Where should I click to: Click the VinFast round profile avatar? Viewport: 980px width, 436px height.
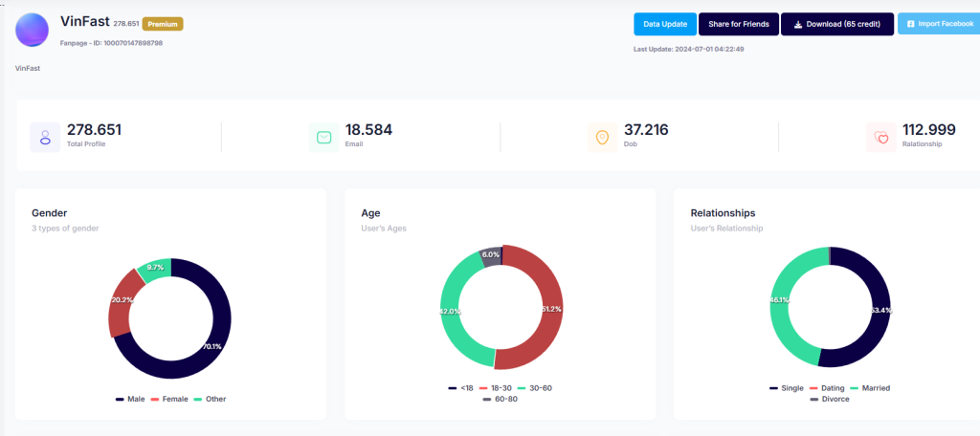click(32, 30)
